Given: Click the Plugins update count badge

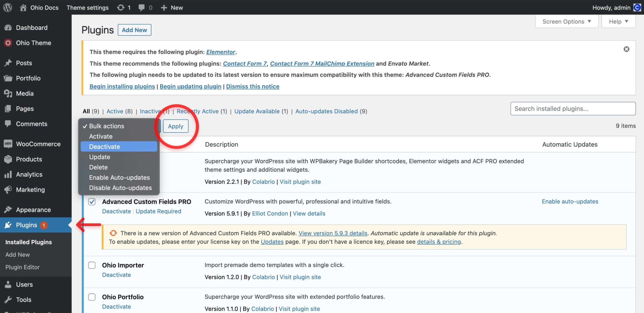Looking at the screenshot, I should [44, 225].
